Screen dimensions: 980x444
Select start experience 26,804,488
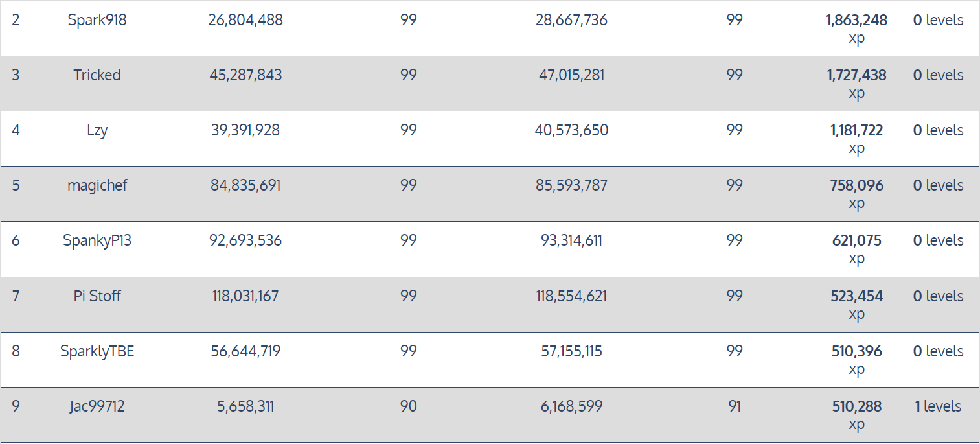(245, 20)
